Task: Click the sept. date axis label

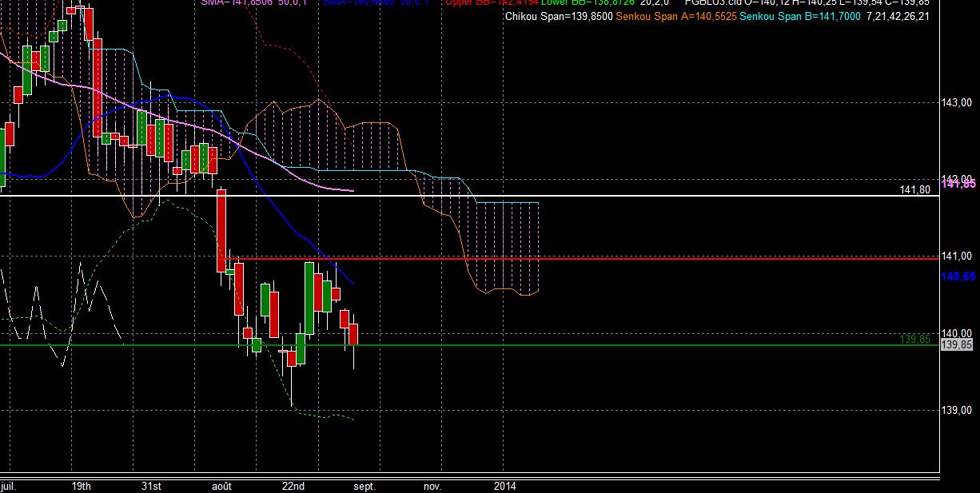Action: click(x=364, y=485)
